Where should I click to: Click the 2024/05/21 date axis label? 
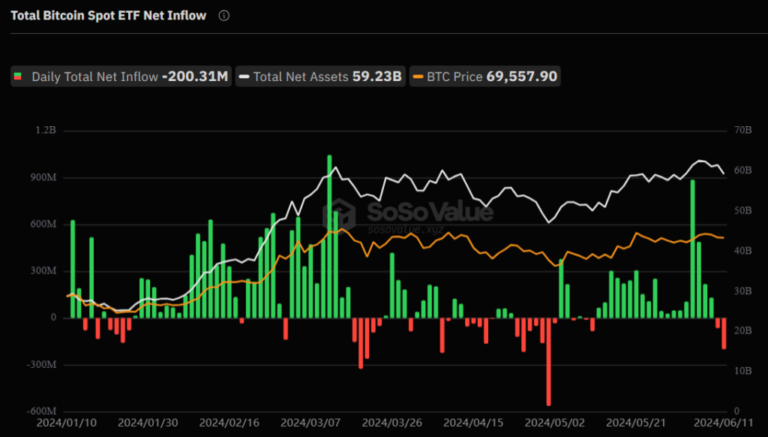click(636, 422)
